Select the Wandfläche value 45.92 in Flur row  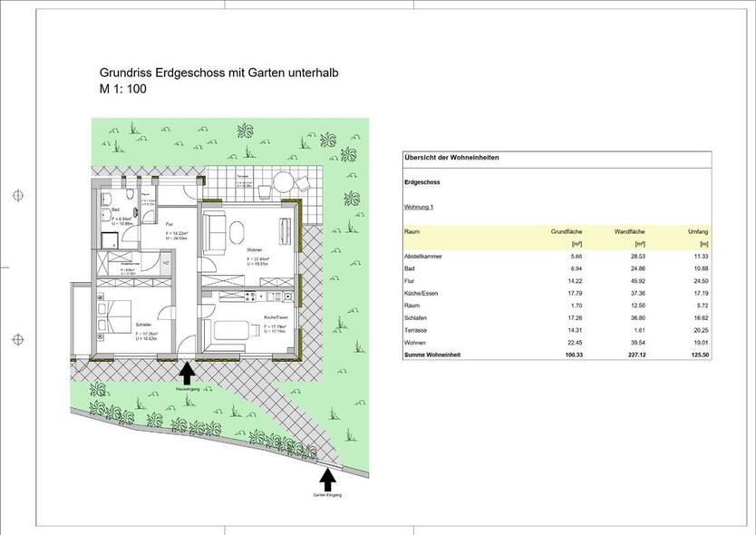point(638,281)
